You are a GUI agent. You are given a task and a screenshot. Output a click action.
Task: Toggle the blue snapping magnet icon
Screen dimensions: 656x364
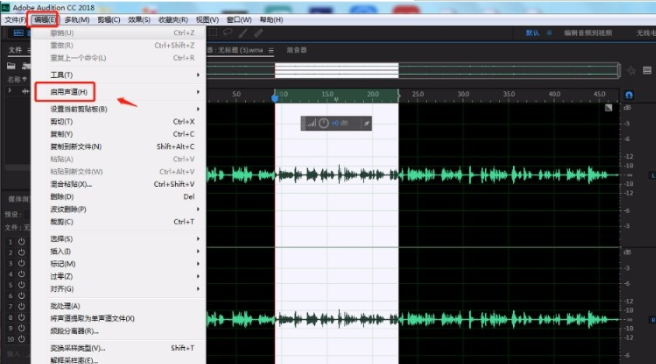[x=629, y=95]
